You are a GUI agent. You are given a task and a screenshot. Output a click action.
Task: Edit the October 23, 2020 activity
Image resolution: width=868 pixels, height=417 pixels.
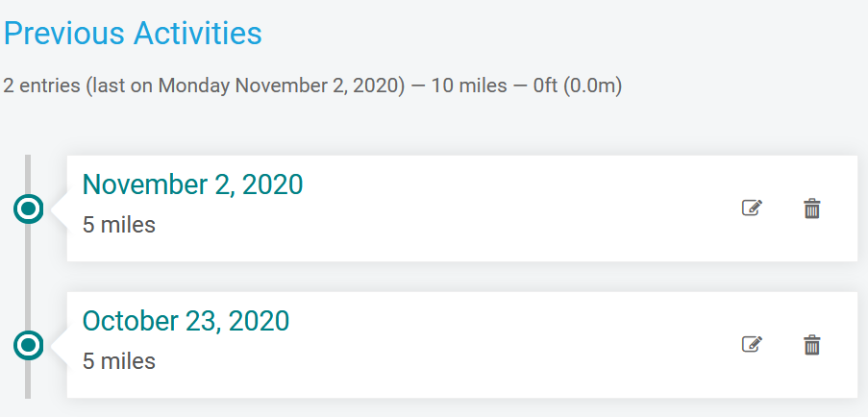[752, 345]
